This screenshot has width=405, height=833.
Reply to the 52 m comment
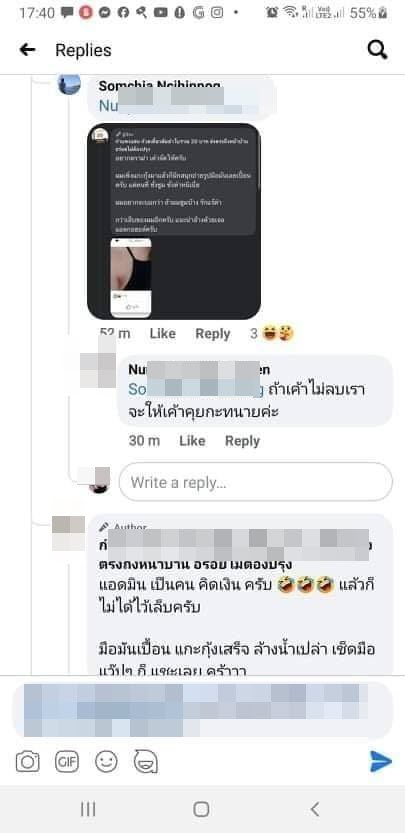213,334
